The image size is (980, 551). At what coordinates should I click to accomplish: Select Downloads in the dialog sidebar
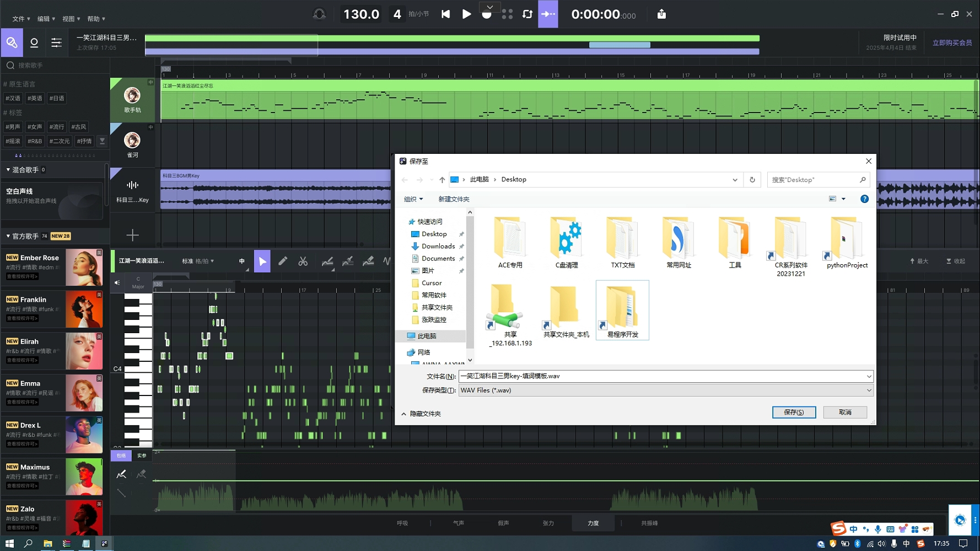click(x=438, y=247)
